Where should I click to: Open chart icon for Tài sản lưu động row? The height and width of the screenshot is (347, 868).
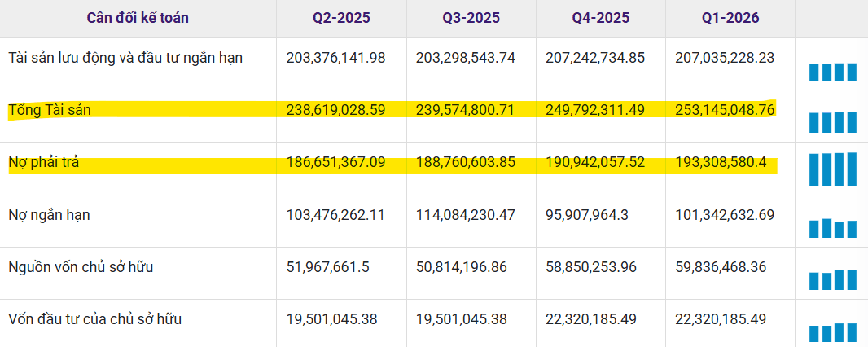(832, 72)
